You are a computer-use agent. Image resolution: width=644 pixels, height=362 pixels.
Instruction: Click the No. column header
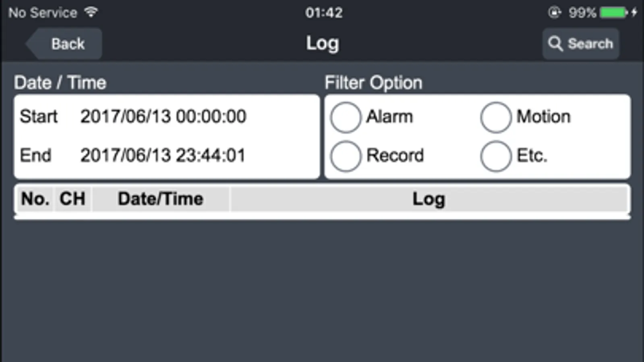click(x=35, y=199)
